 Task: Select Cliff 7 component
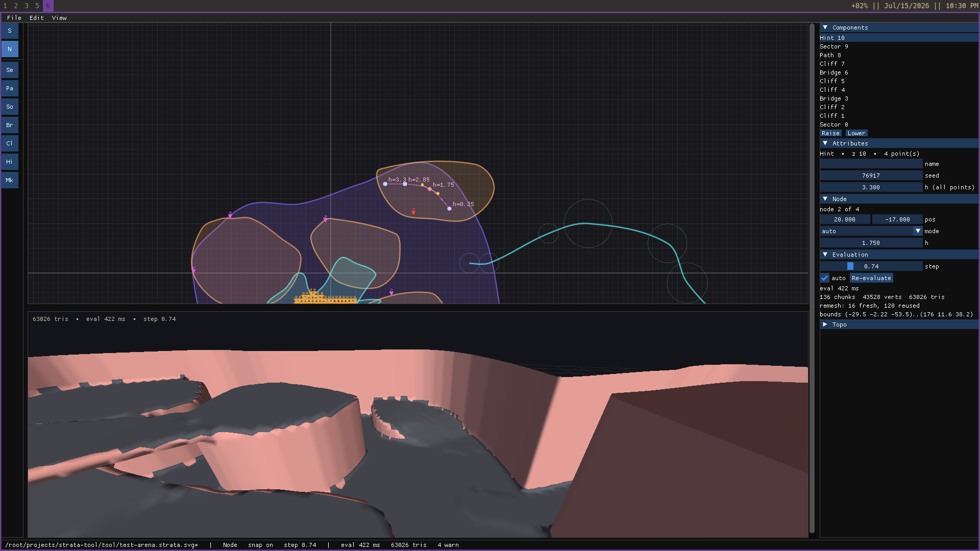tap(898, 64)
